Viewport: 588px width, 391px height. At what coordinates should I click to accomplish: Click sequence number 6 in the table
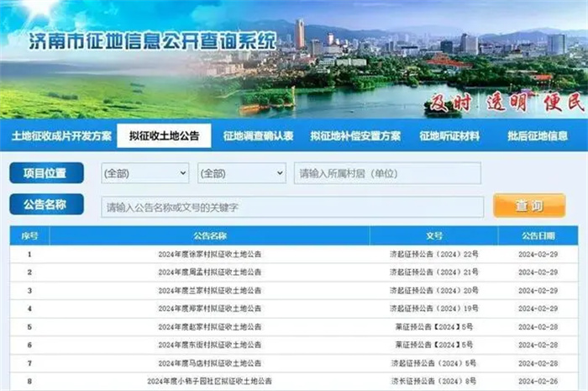[x=29, y=345]
